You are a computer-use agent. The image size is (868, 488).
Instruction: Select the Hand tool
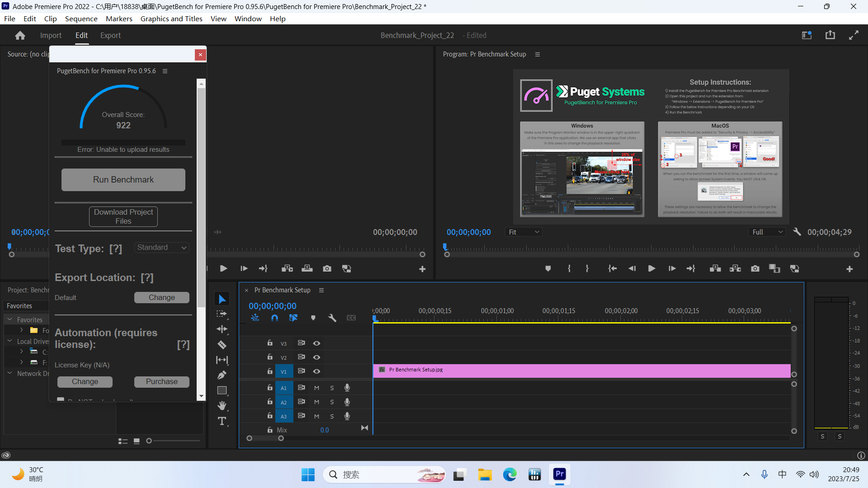[222, 406]
